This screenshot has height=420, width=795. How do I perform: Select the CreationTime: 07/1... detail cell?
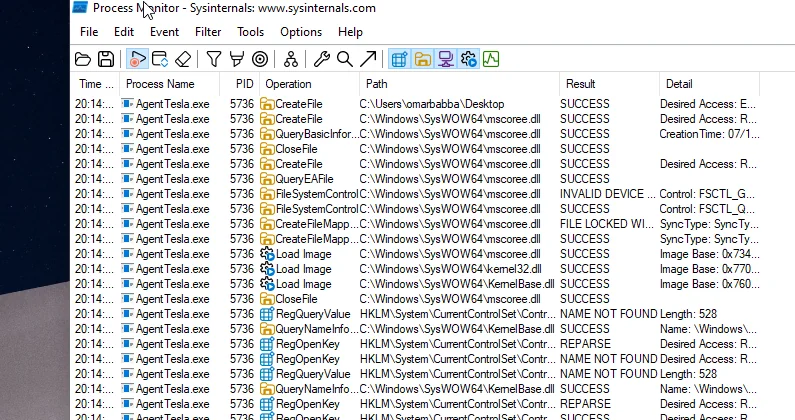click(709, 134)
